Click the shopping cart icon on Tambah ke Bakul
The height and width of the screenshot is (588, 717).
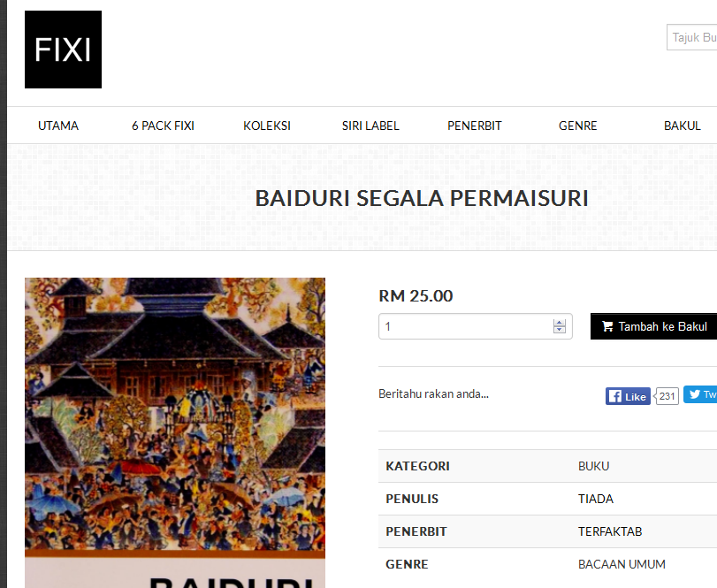pos(607,326)
